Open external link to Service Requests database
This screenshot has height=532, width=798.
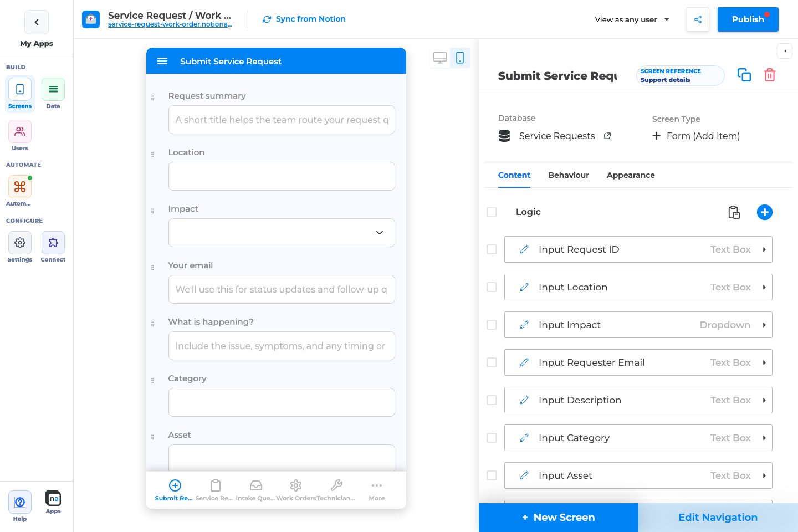[607, 136]
